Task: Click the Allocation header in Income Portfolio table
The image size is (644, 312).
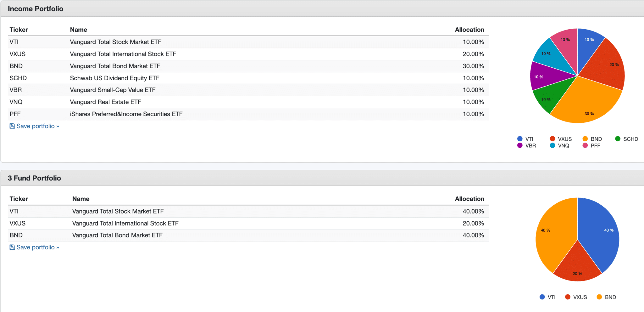Action: pyautogui.click(x=469, y=30)
